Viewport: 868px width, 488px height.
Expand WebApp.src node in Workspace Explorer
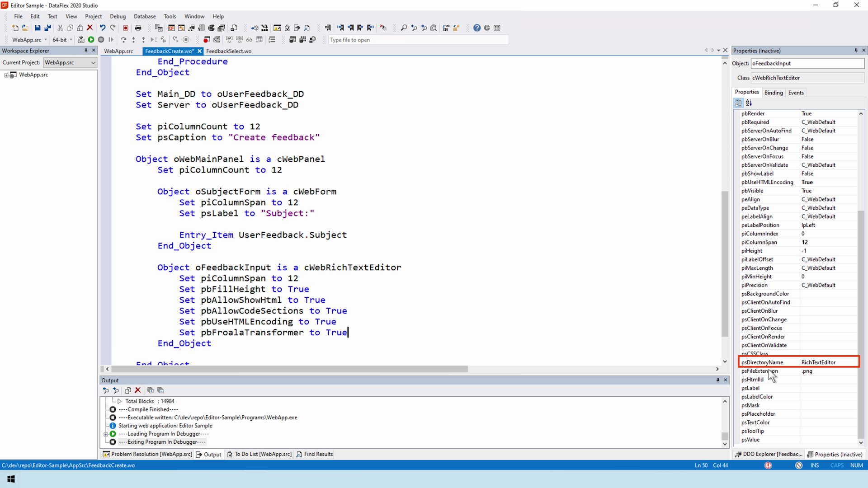click(6, 75)
